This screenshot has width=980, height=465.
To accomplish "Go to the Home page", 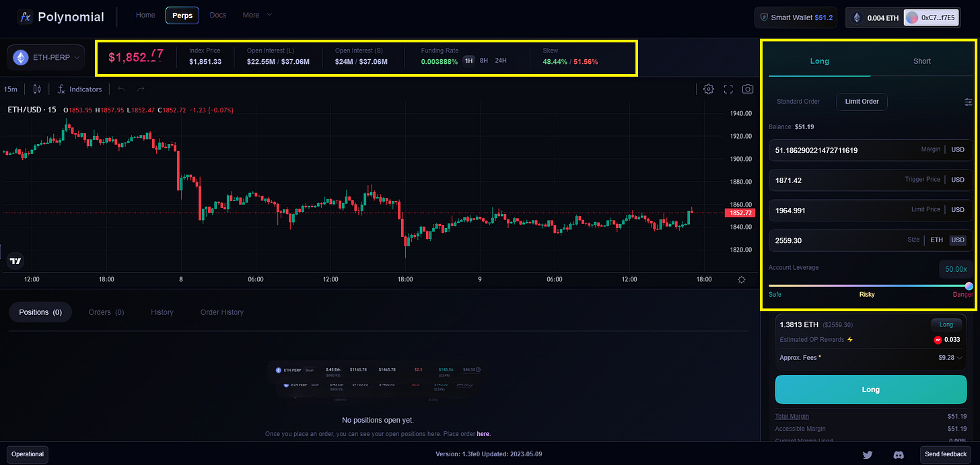I will [145, 15].
